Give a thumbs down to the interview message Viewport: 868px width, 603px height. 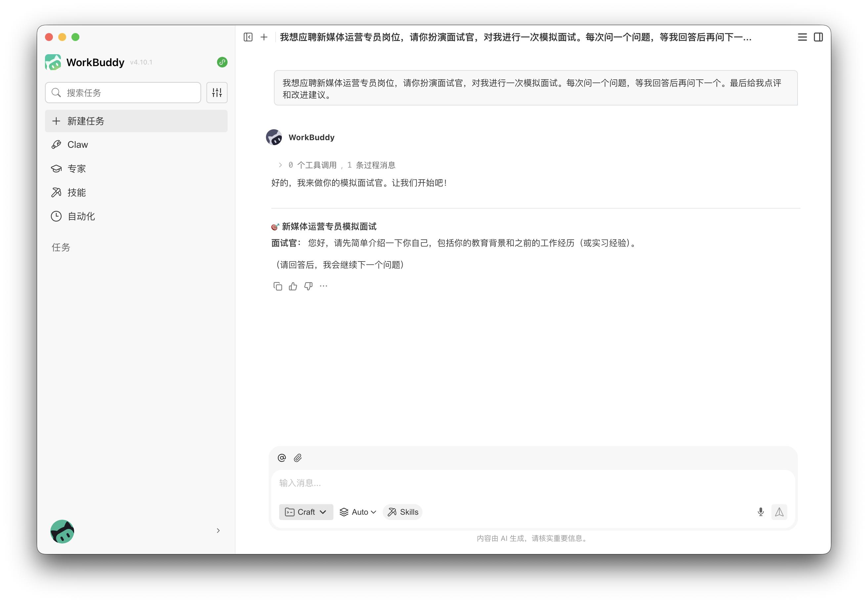pyautogui.click(x=308, y=286)
